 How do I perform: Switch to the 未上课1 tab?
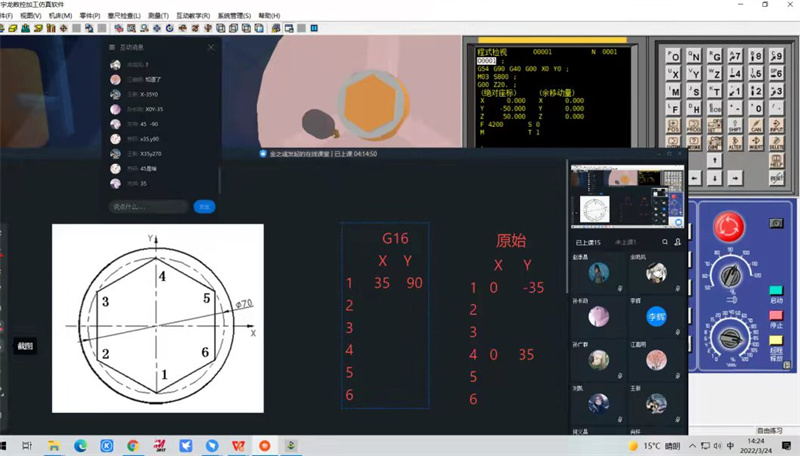(x=626, y=242)
